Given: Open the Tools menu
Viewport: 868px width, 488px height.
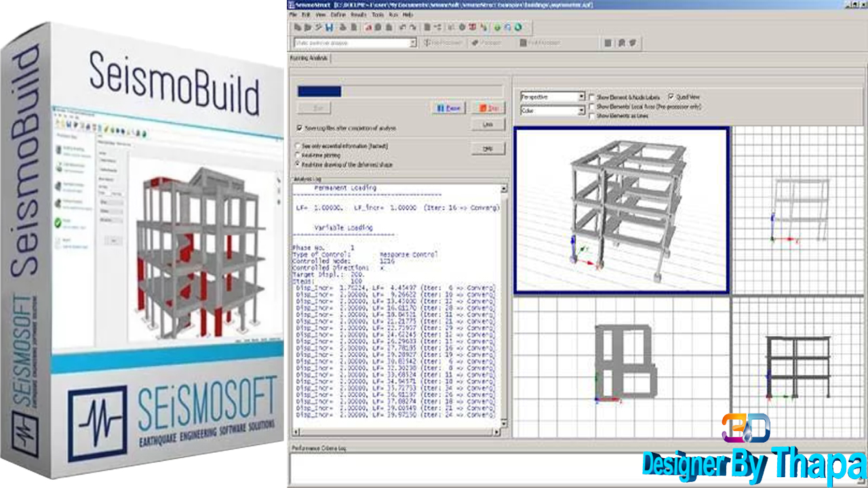Looking at the screenshot, I should (x=378, y=14).
